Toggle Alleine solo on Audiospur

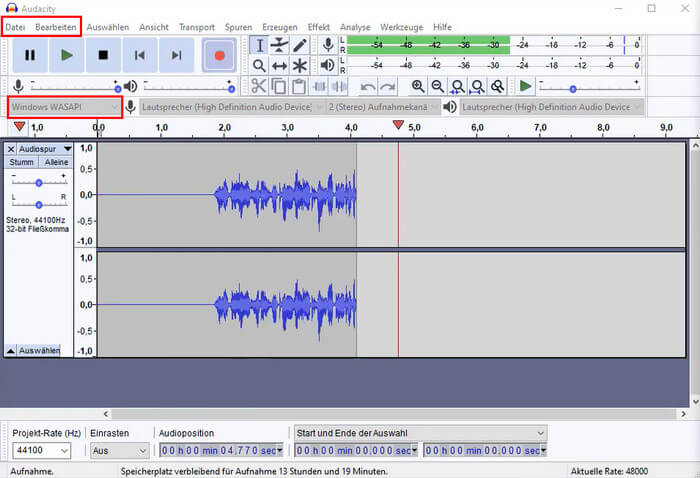(56, 162)
